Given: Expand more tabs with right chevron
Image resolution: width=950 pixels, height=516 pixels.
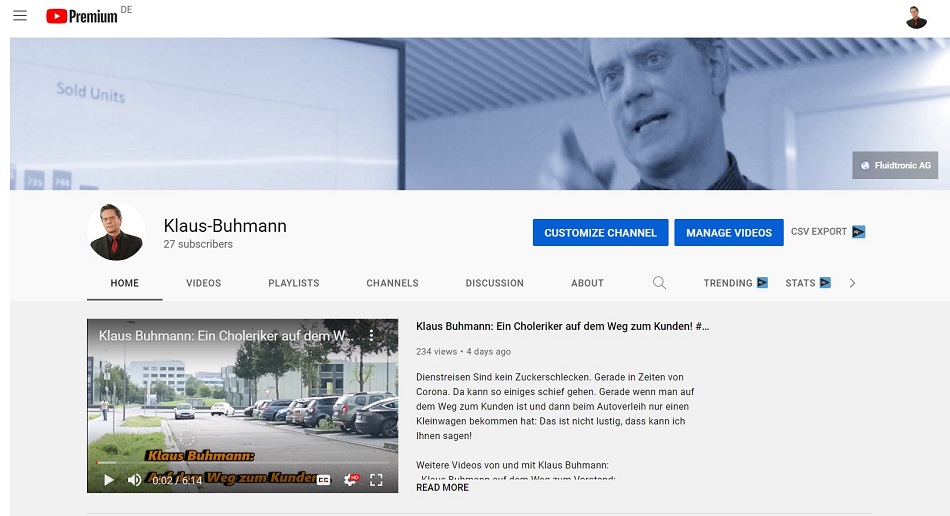Looking at the screenshot, I should coord(852,283).
